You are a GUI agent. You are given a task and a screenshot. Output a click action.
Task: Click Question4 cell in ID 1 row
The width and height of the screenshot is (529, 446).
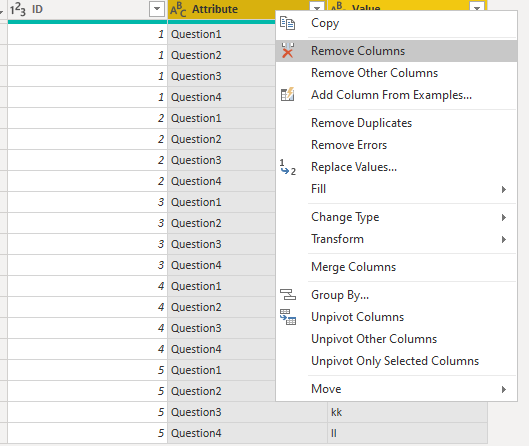(x=222, y=97)
